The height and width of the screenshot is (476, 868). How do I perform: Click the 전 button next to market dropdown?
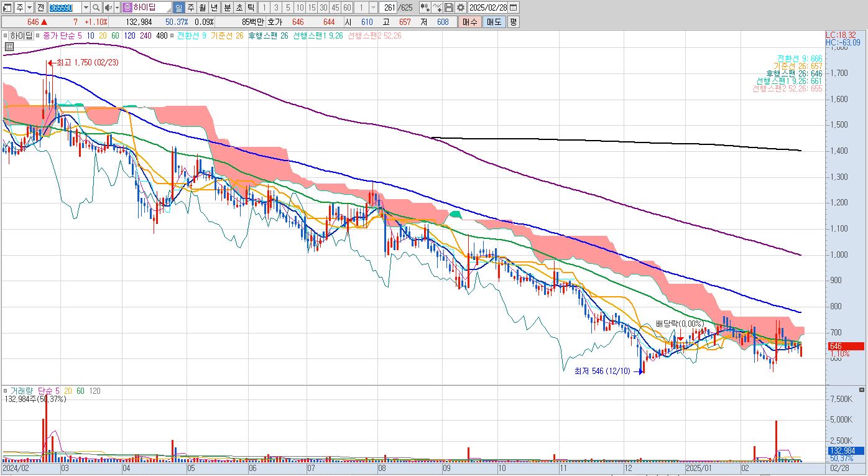[40, 7]
